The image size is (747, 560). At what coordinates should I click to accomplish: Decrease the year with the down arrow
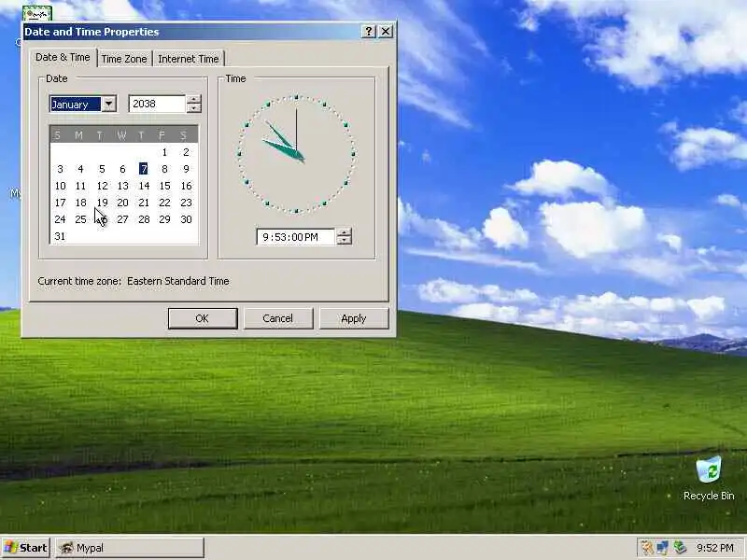coord(193,108)
